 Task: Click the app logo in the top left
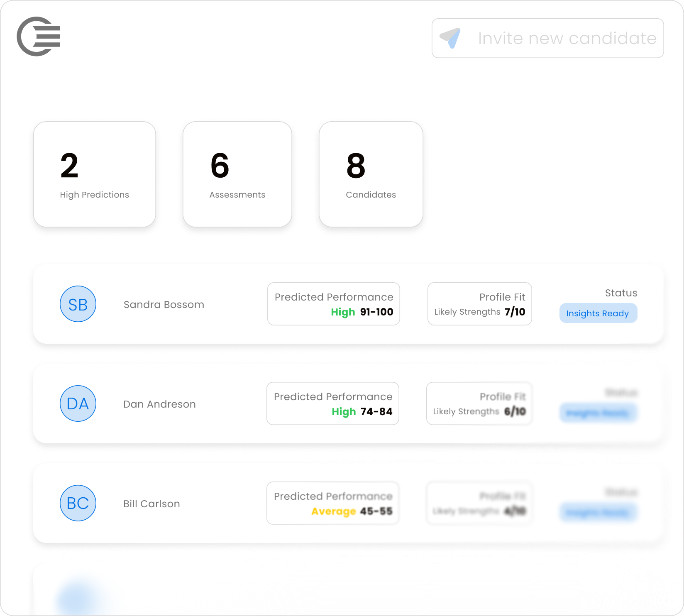pyautogui.click(x=38, y=37)
